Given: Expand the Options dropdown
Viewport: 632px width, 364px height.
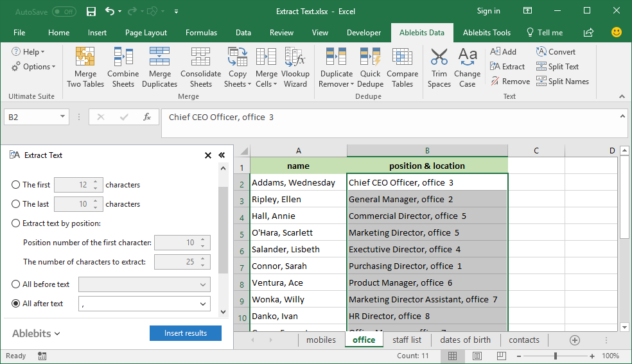Looking at the screenshot, I should click(x=33, y=66).
